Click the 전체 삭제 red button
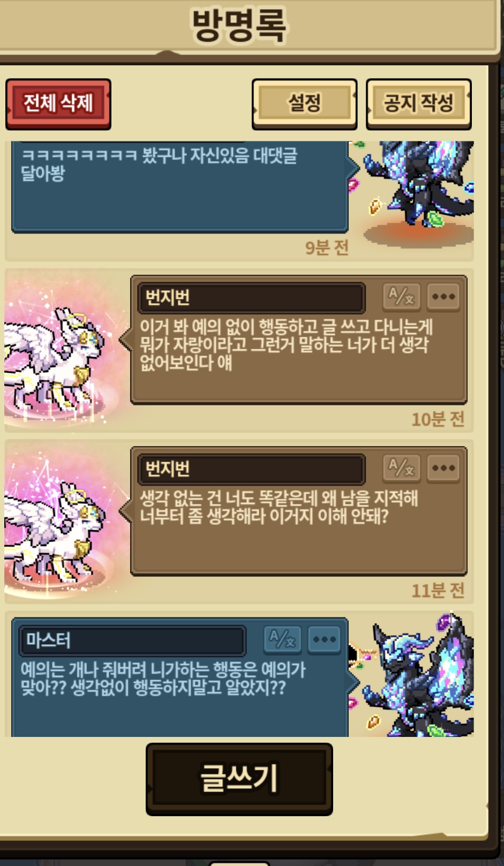 pos(58,104)
